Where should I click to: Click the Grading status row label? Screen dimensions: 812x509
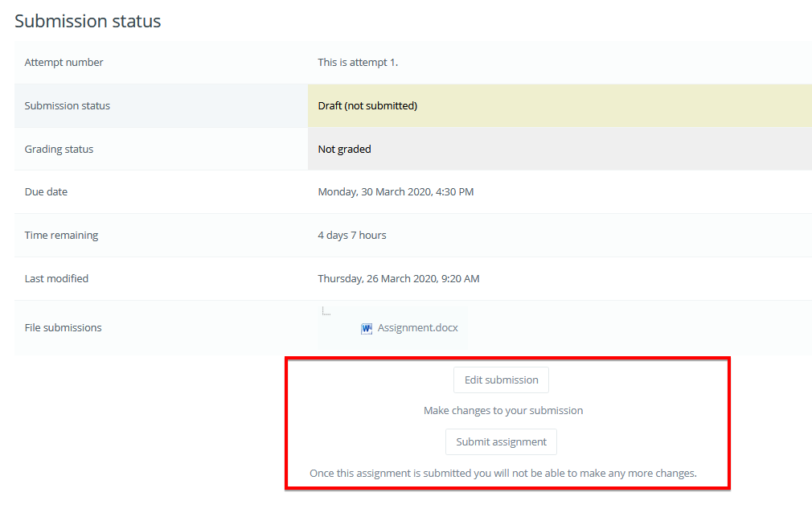(x=59, y=149)
